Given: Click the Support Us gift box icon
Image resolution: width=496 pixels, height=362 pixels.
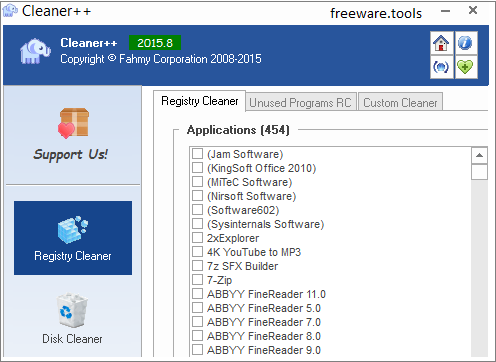Looking at the screenshot, I should pos(73,123).
